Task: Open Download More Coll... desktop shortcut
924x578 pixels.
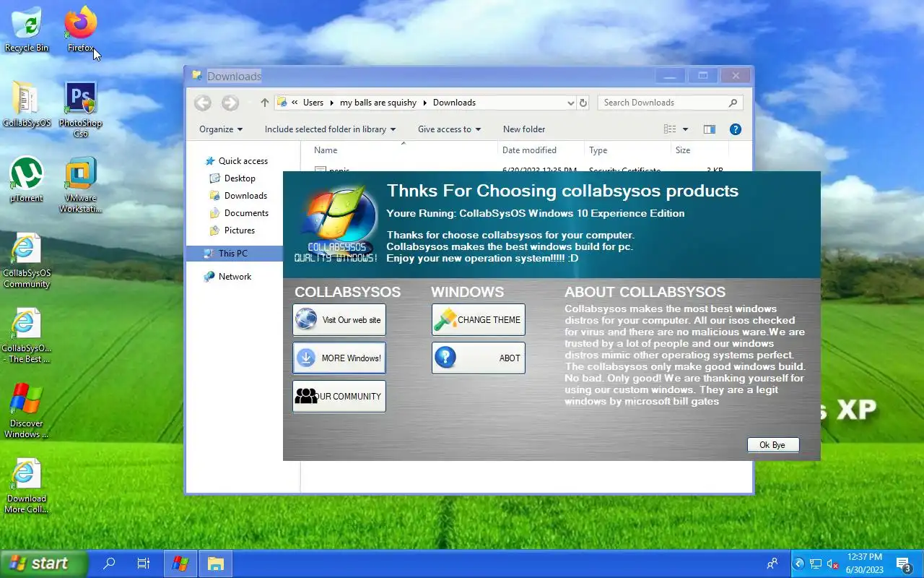Action: click(x=27, y=485)
